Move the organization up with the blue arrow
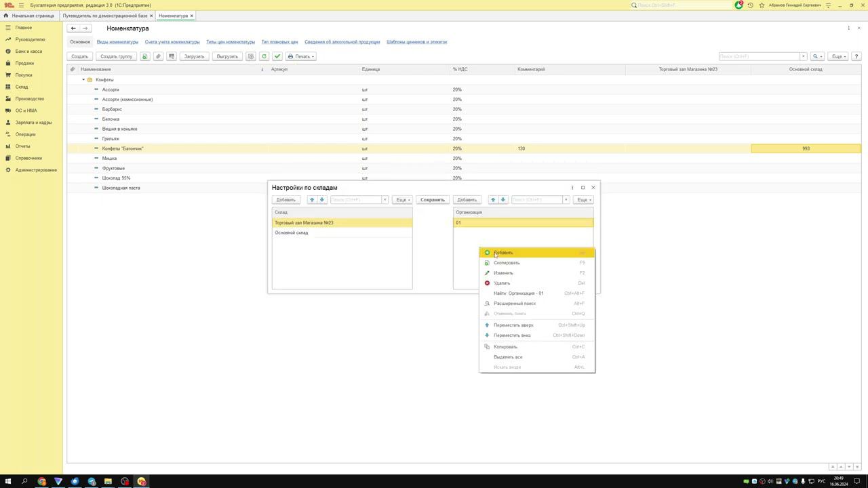The width and height of the screenshot is (868, 488). 493,200
